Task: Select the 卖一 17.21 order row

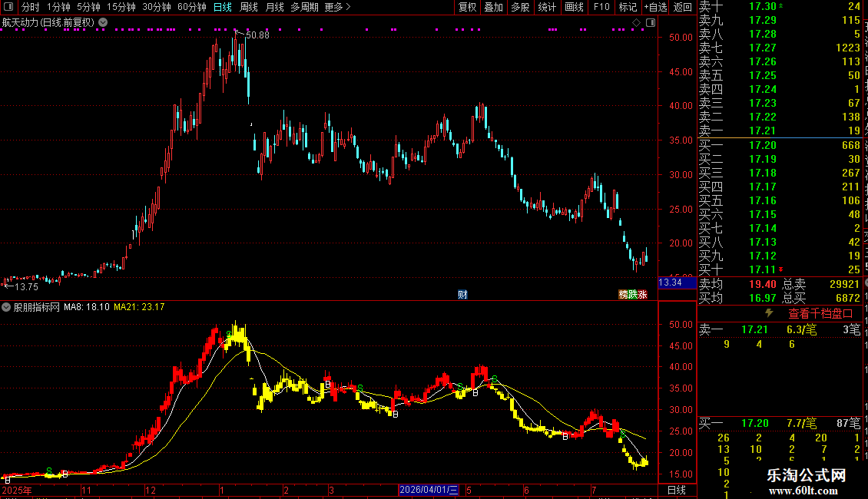Action: [x=780, y=131]
